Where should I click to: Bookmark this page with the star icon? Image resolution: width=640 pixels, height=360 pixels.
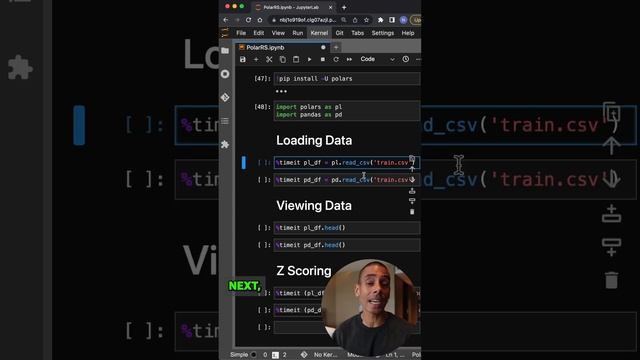click(x=367, y=20)
